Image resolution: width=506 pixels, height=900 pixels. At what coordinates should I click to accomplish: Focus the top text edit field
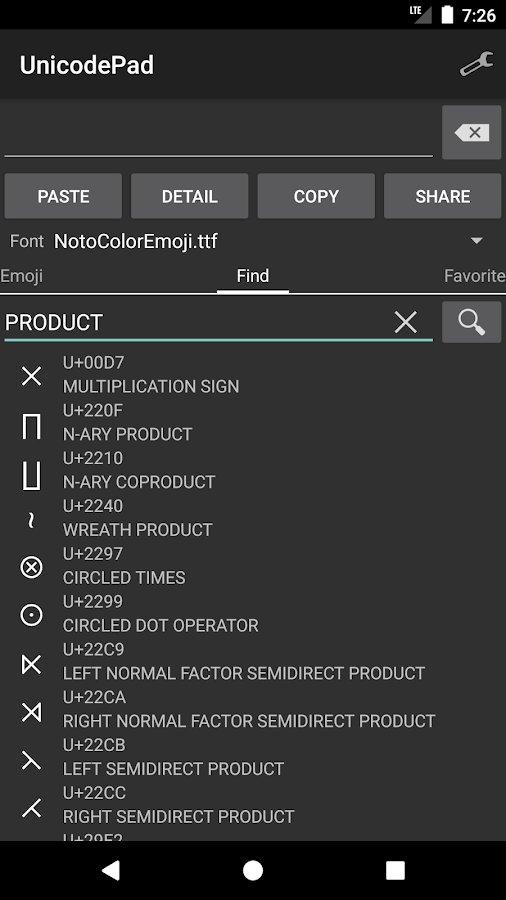(219, 133)
